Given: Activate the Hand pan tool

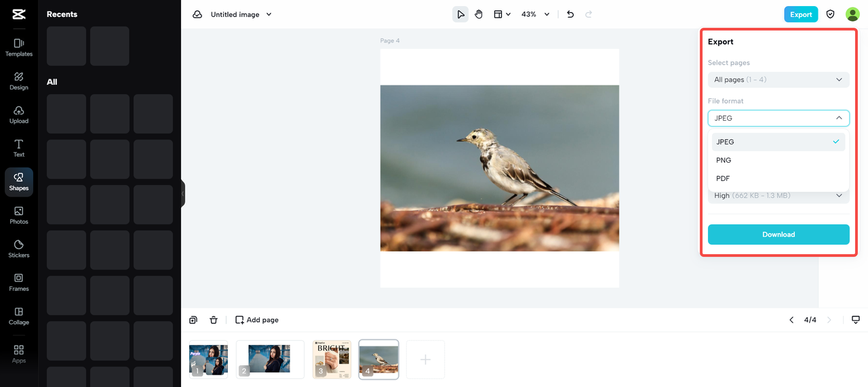Looking at the screenshot, I should tap(479, 14).
